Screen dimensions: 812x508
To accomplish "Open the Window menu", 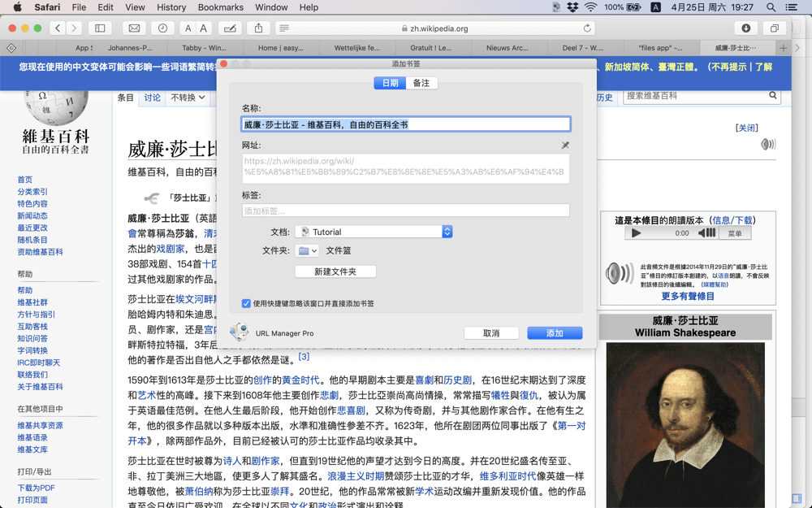I will pyautogui.click(x=271, y=7).
